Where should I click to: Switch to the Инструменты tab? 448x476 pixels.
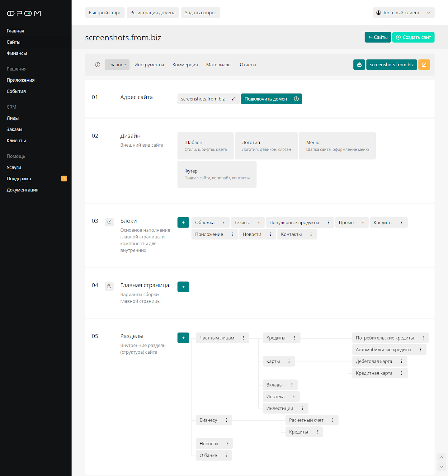coord(149,65)
